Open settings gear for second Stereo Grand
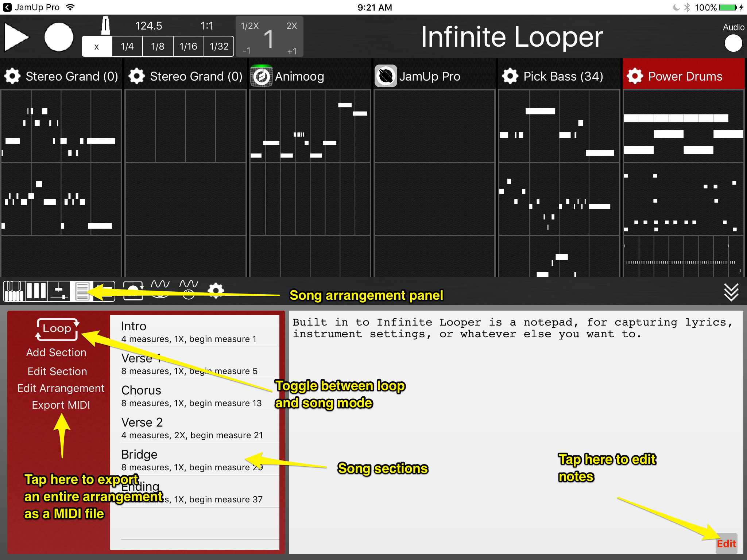 pos(137,76)
